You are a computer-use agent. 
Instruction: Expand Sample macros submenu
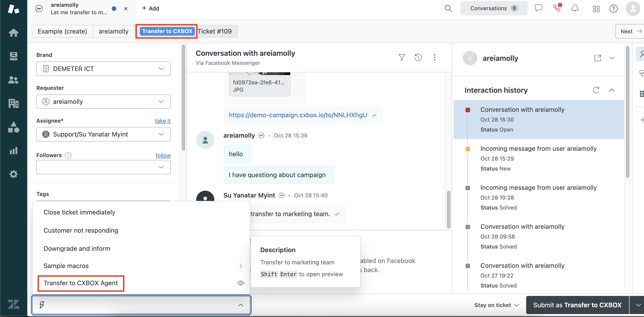141,266
